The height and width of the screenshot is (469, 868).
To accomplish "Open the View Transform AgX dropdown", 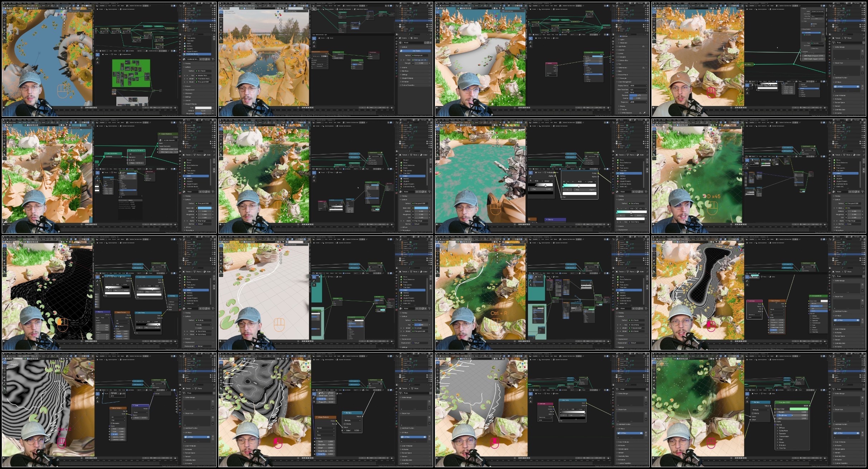I will pyautogui.click(x=638, y=90).
